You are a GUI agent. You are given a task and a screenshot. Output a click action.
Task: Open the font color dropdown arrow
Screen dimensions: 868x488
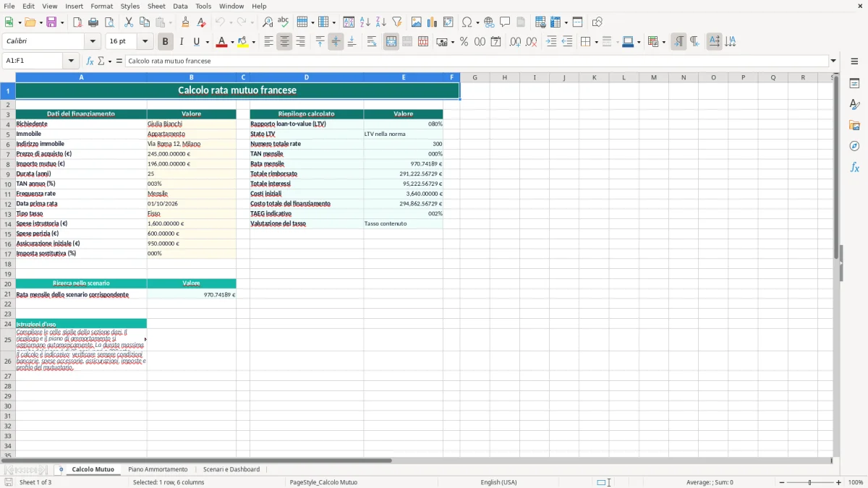231,43
